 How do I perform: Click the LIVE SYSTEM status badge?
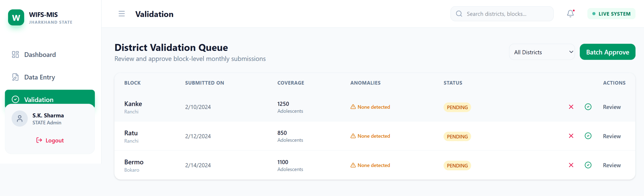coord(611,14)
